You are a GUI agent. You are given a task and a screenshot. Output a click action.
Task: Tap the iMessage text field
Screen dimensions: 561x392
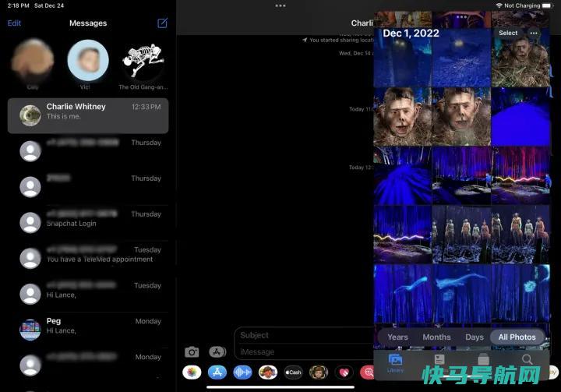(304, 352)
